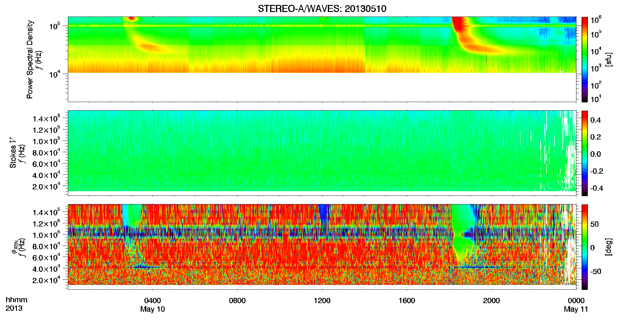644x332 pixels.
Task: Click the "0.0" tick on the Stokes colorbar
Action: pyautogui.click(x=595, y=154)
